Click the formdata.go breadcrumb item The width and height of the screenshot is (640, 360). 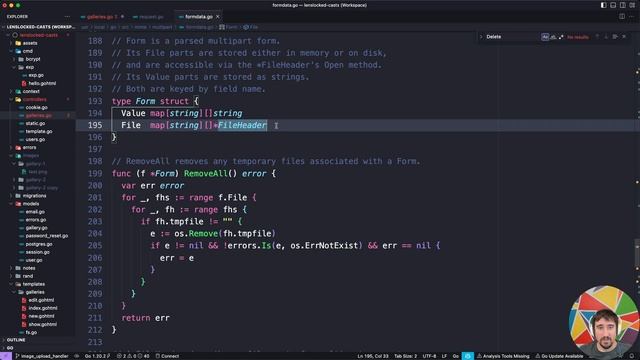click(196, 27)
